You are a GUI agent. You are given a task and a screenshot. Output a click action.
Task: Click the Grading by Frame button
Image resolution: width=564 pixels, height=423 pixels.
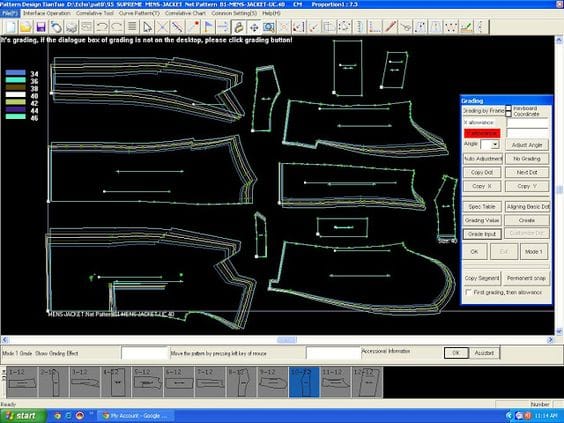click(x=483, y=111)
